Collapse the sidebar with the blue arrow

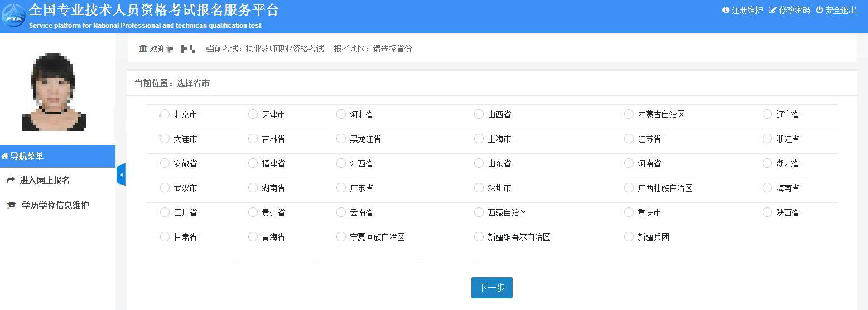(x=120, y=175)
